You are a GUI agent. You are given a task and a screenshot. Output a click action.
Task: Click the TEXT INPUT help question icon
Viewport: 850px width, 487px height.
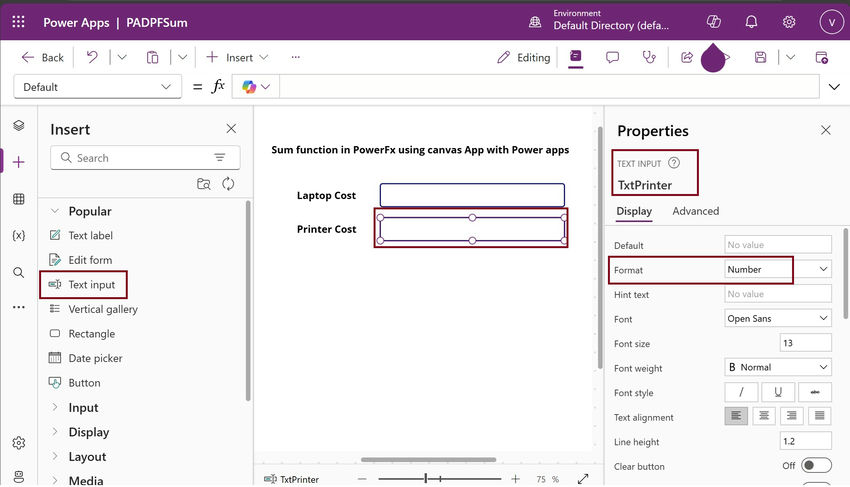674,163
